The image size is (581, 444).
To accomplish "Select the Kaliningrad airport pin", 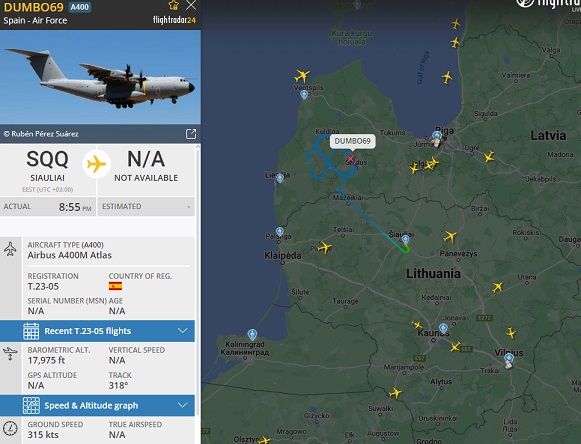I will tap(252, 335).
